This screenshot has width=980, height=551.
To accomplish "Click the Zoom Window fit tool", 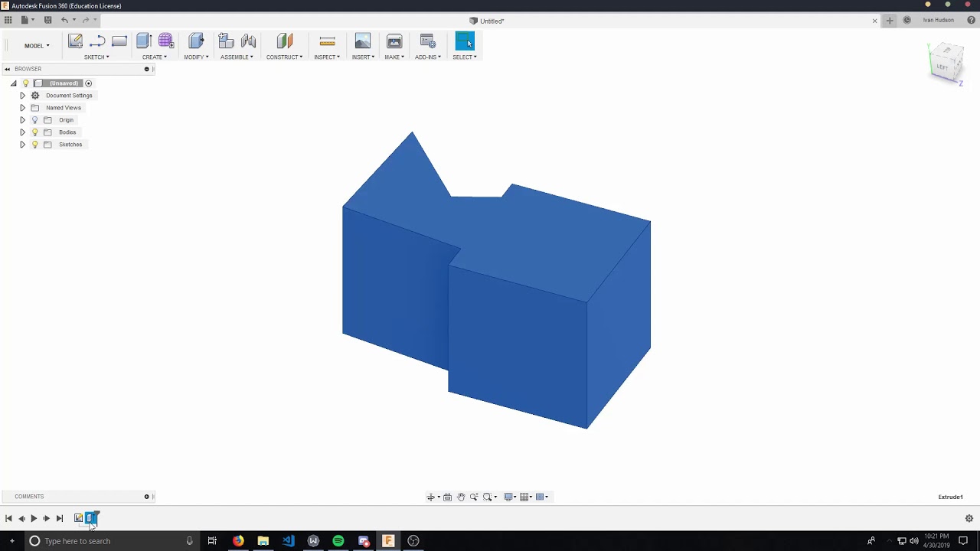I will click(x=488, y=497).
